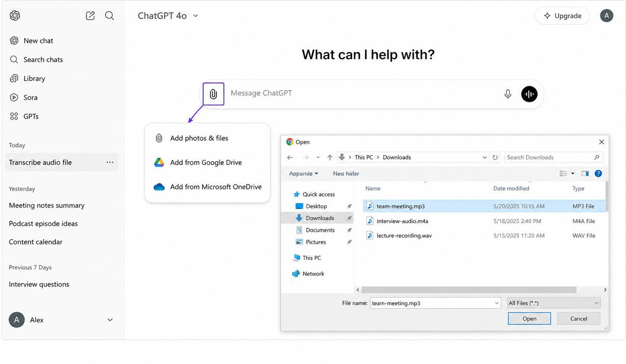Toggle the preview pane icon in Open dialog
Image resolution: width=626 pixels, height=364 pixels.
pyautogui.click(x=585, y=173)
